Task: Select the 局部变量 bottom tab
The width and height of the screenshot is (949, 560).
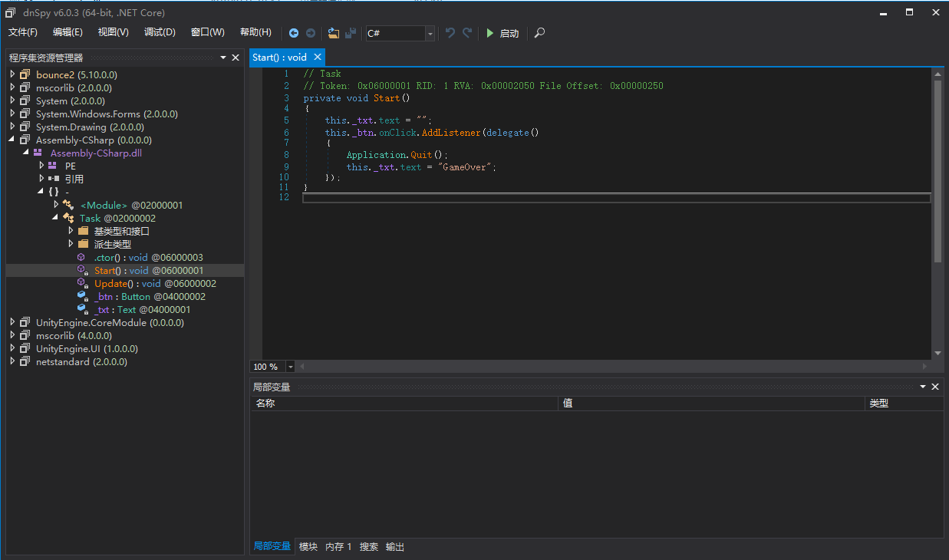Action: (272, 546)
